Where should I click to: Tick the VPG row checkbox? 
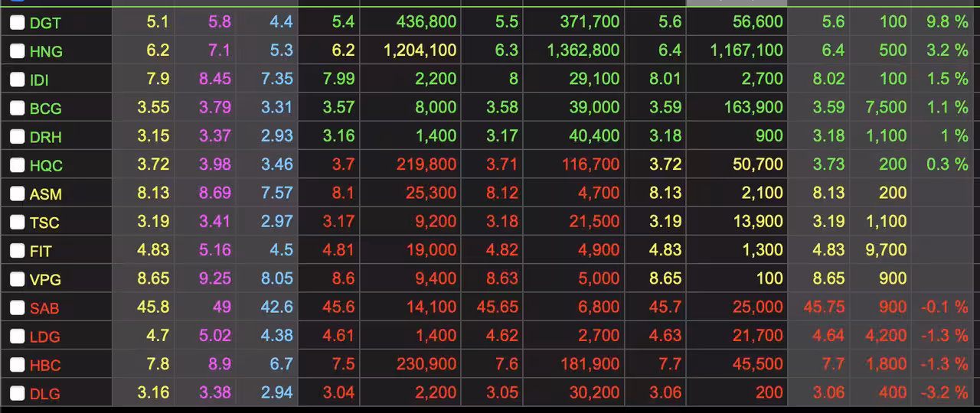pyautogui.click(x=17, y=279)
